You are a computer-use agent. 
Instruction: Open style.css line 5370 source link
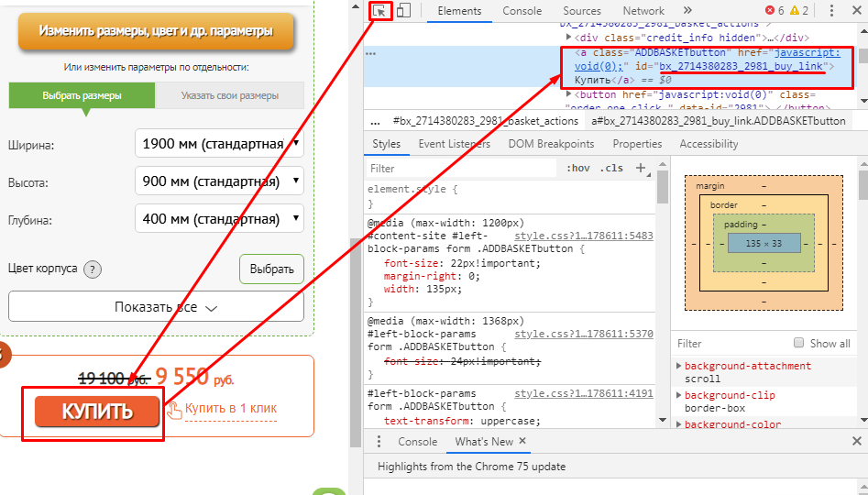point(584,334)
